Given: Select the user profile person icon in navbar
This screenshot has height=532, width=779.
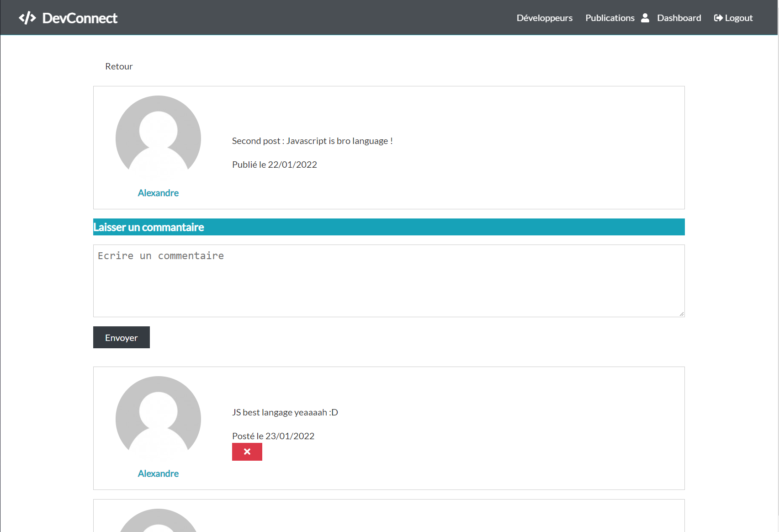Looking at the screenshot, I should (x=645, y=17).
